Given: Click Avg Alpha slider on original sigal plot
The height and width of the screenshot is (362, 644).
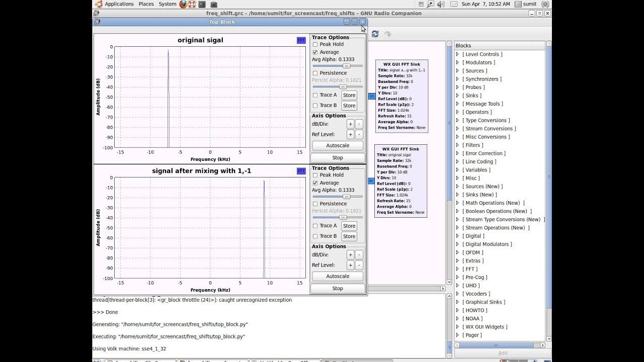Looking at the screenshot, I should point(338,66).
